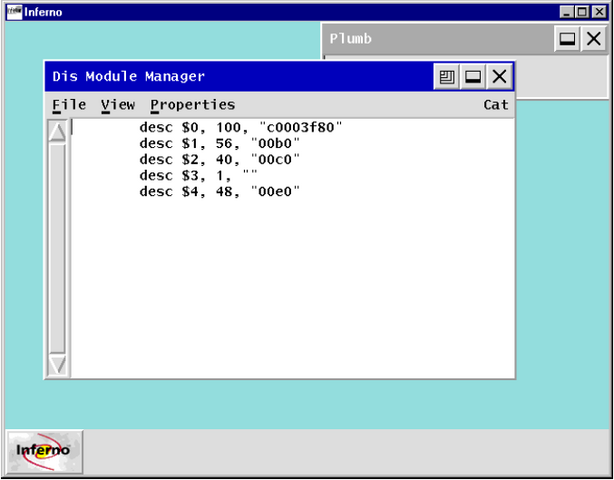614x480 pixels.
Task: Click the line desc $4, 48, "00e0"
Action: click(220, 192)
